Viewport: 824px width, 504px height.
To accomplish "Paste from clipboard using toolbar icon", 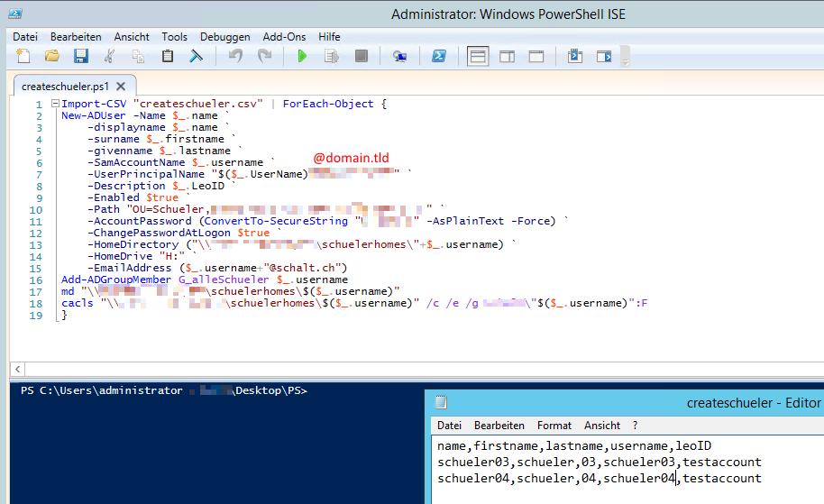I will click(x=167, y=56).
